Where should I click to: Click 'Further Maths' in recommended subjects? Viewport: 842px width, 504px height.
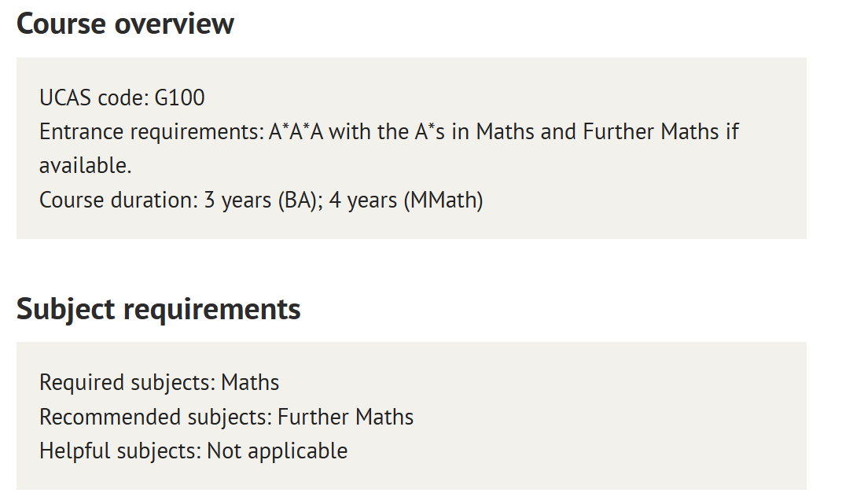coord(345,418)
